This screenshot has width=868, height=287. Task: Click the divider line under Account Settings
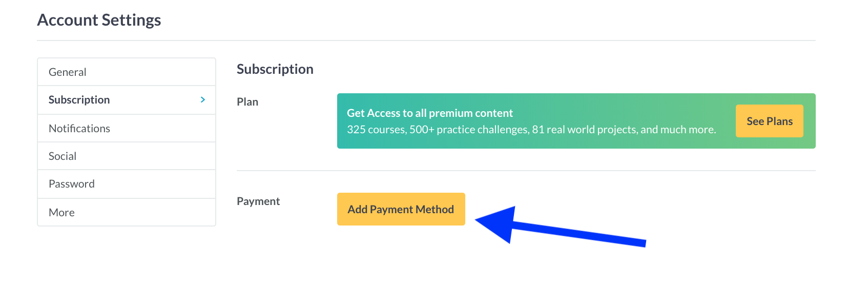(426, 40)
